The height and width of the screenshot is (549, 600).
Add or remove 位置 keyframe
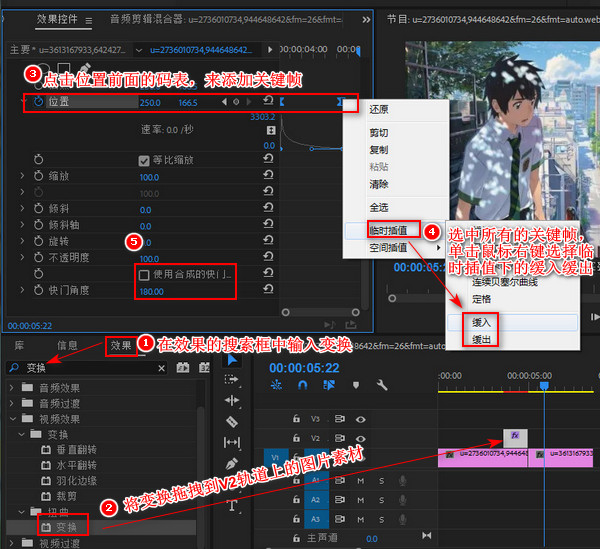point(236,102)
